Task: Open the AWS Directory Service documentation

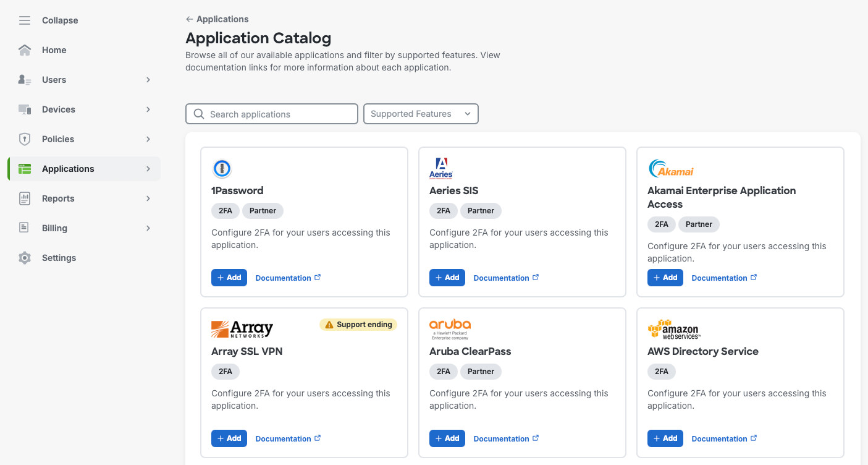Action: point(719,438)
